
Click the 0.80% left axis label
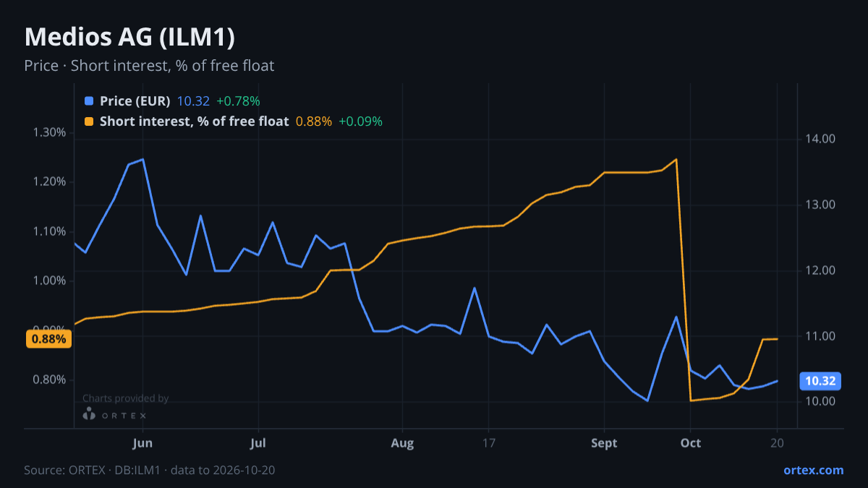[x=49, y=380]
